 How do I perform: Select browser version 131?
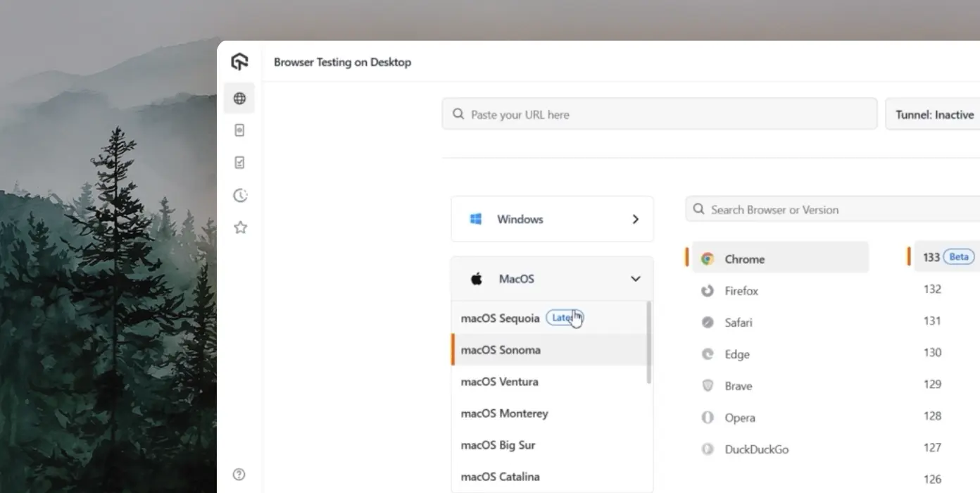(932, 320)
